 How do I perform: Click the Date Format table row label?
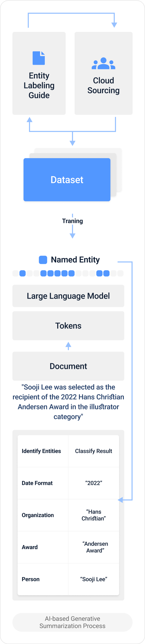[x=37, y=483]
